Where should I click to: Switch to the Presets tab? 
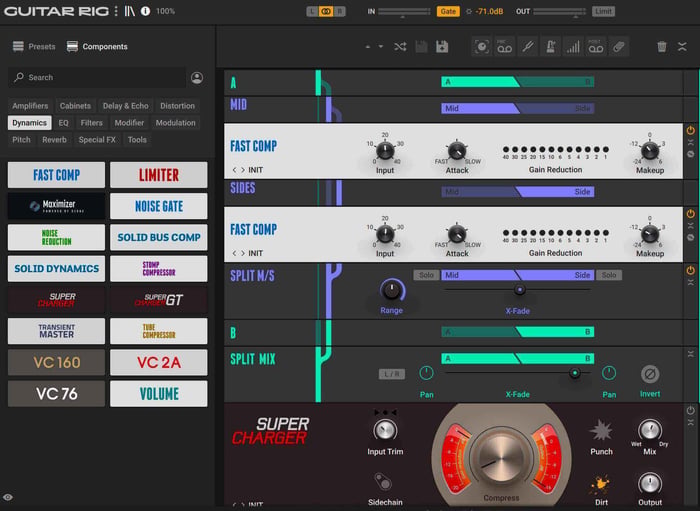(34, 46)
